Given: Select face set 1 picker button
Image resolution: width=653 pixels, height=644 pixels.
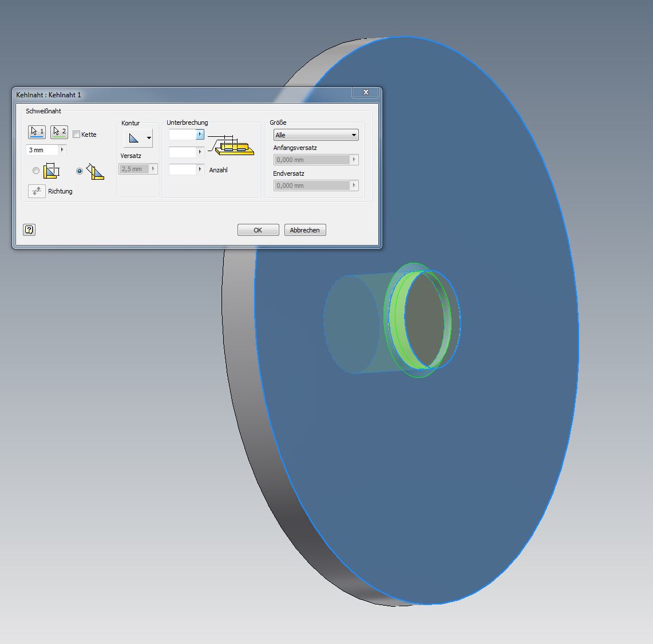Looking at the screenshot, I should (37, 132).
